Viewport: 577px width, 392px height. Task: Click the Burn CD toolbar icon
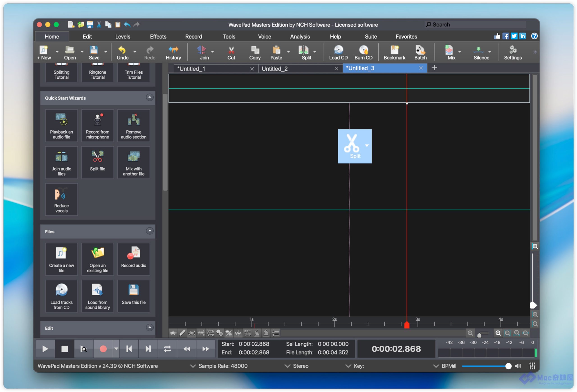(x=363, y=52)
